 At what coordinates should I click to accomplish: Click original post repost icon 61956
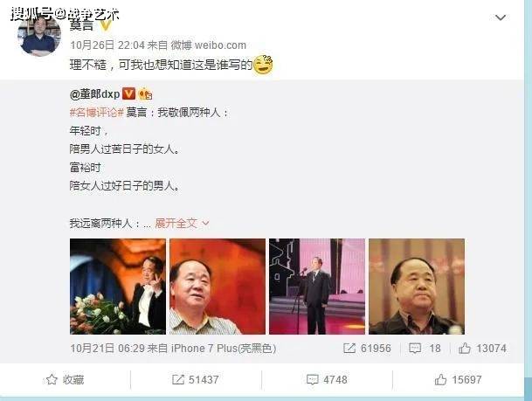pyautogui.click(x=349, y=348)
